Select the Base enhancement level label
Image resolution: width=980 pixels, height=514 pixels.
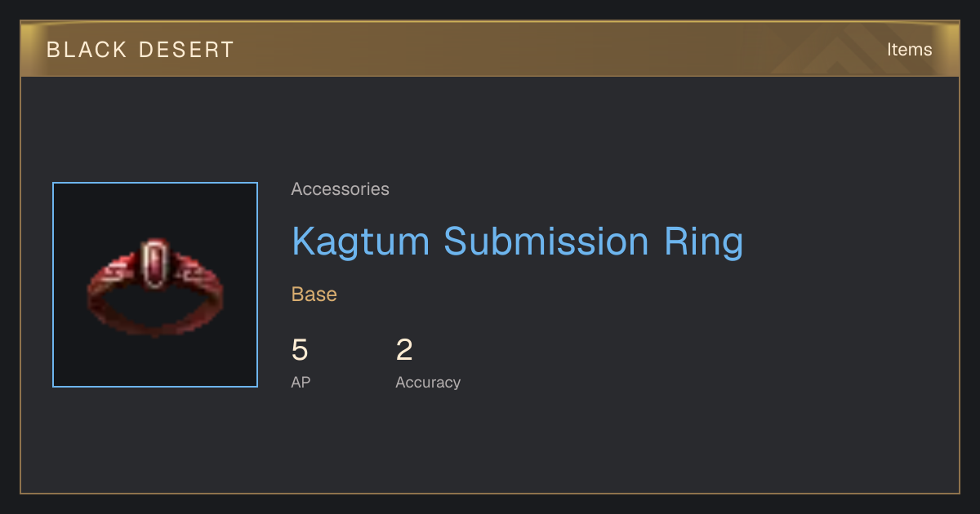tap(314, 295)
